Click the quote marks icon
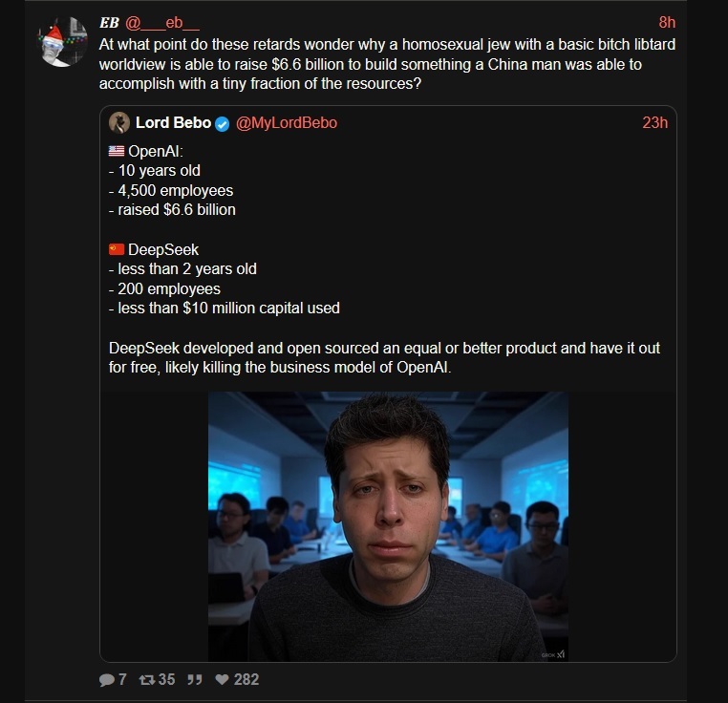 195,680
